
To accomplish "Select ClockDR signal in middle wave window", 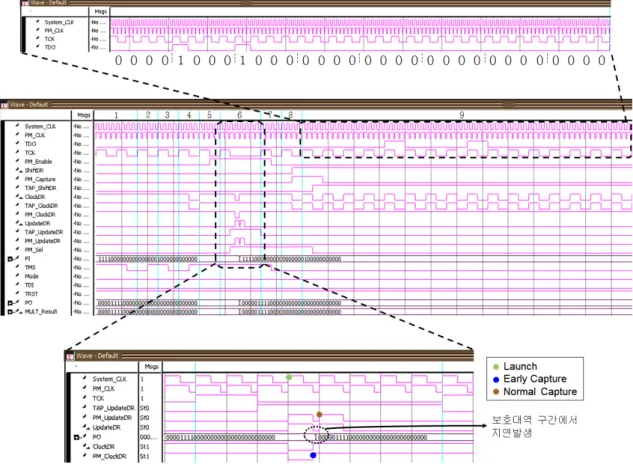I will click(x=35, y=197).
